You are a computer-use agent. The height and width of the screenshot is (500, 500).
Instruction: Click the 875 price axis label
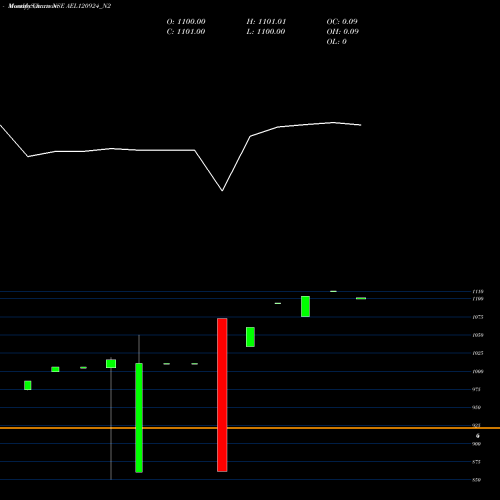[x=477, y=462]
